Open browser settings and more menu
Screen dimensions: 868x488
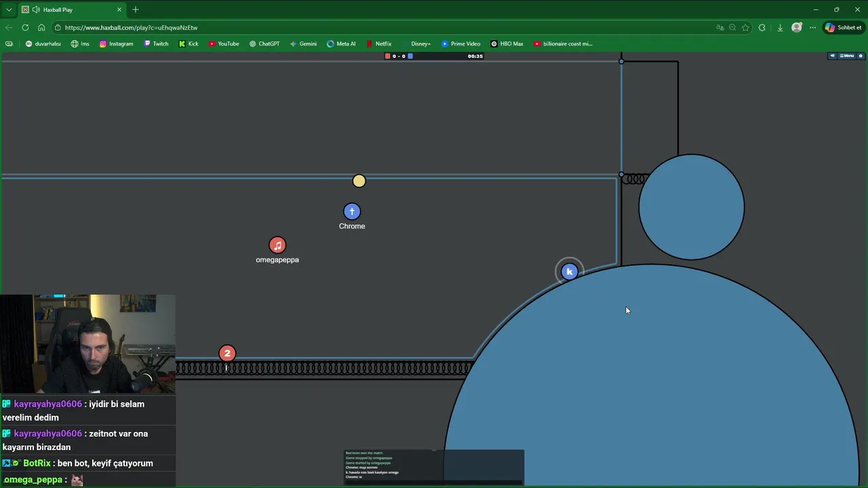click(812, 28)
